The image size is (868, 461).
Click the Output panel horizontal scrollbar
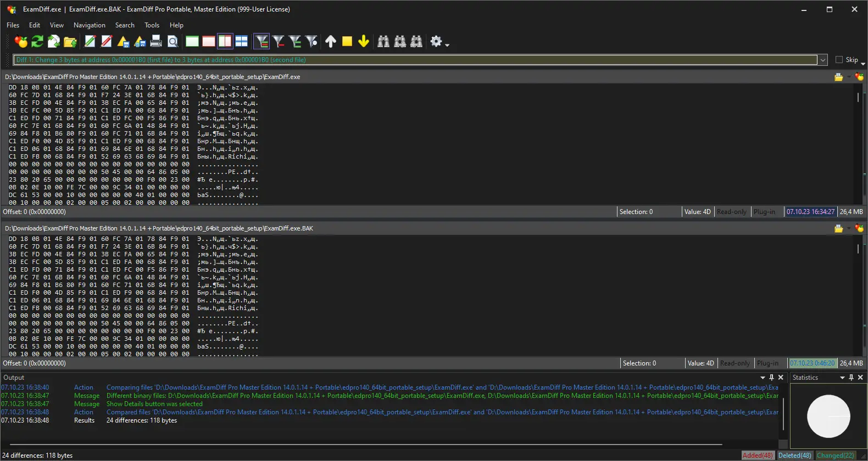pos(366,444)
